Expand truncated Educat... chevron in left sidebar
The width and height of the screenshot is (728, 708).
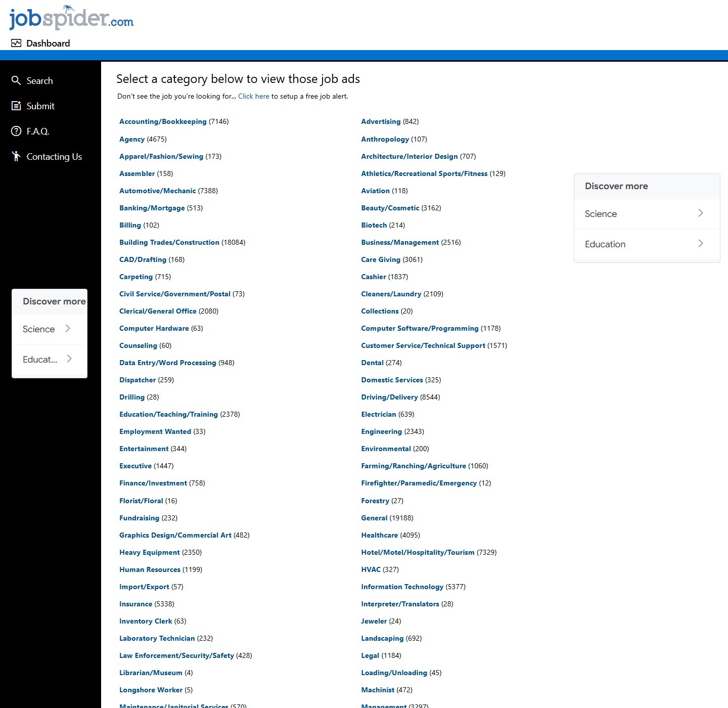[69, 359]
